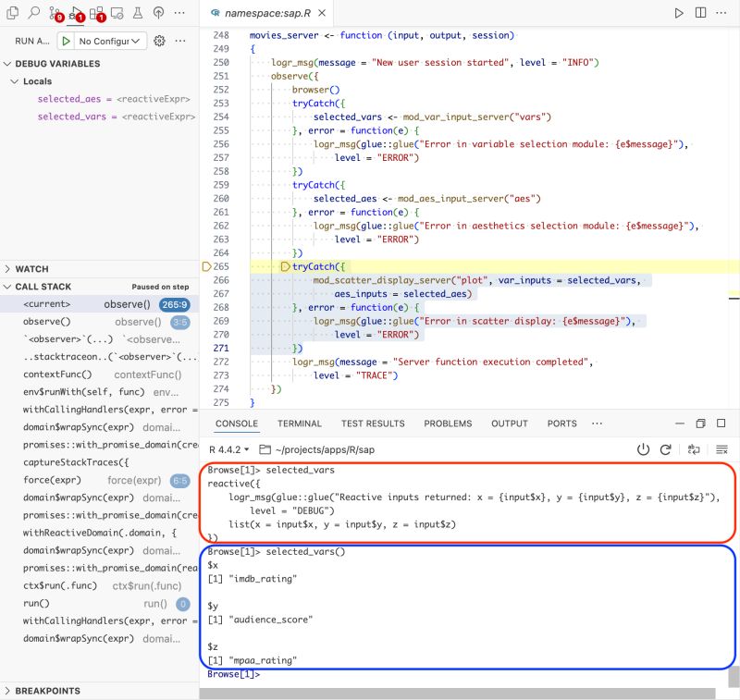The width and height of the screenshot is (740, 700).
Task: Switch to the PORTS tab
Action: click(x=561, y=424)
